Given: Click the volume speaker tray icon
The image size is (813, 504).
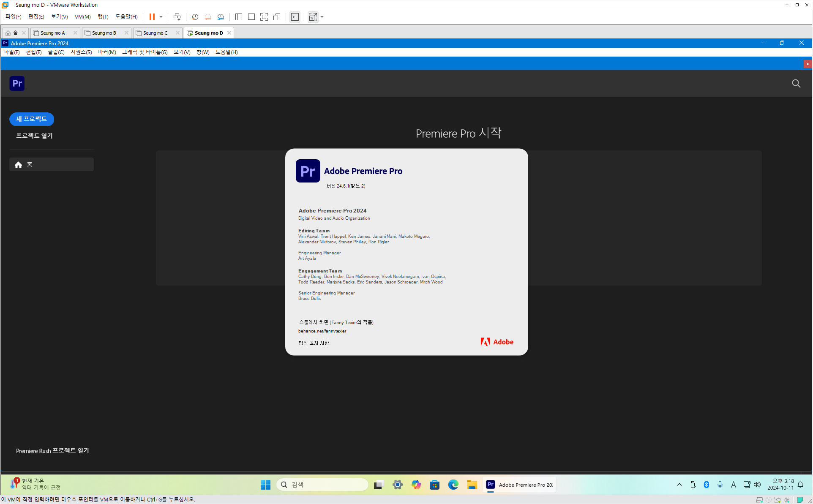Looking at the screenshot, I should click(757, 485).
